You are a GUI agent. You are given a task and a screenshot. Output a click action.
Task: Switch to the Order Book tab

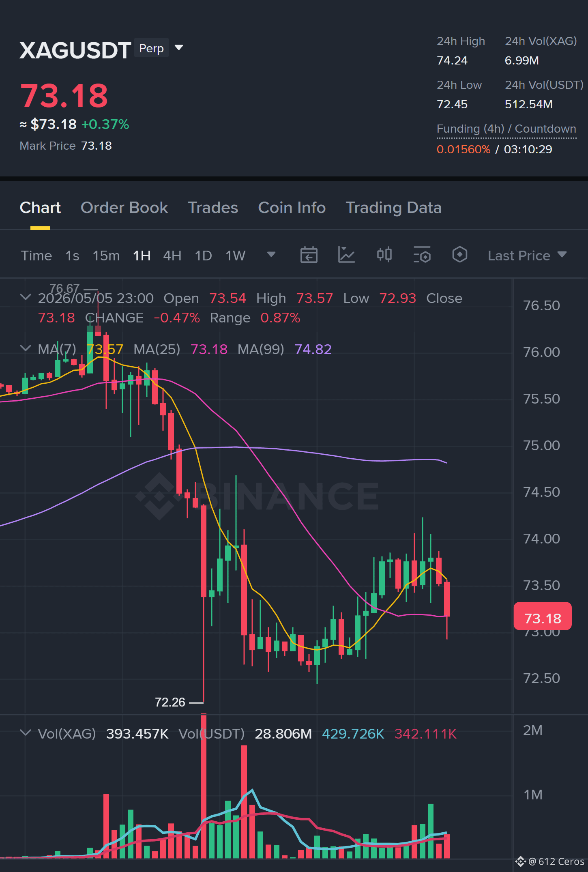[124, 208]
